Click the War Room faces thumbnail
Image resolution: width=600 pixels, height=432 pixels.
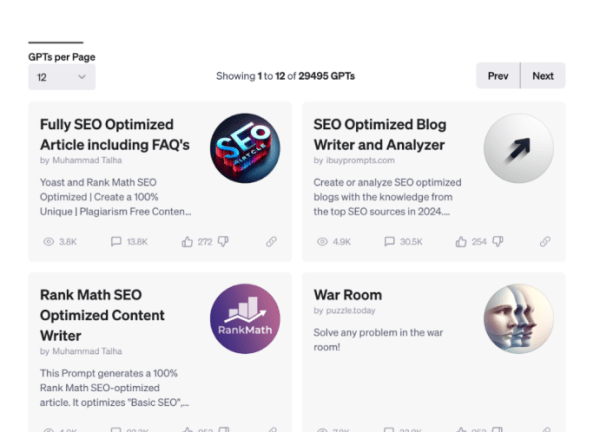click(x=518, y=319)
